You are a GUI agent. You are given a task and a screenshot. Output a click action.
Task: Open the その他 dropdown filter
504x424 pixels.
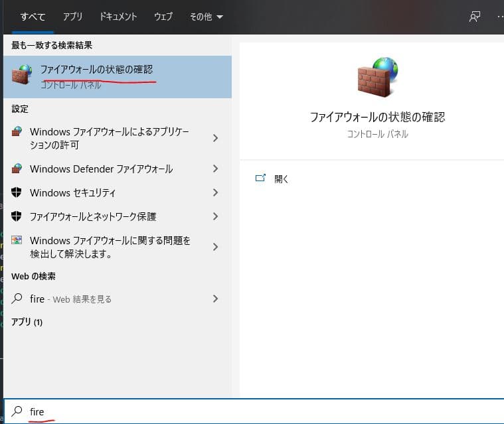pyautogui.click(x=206, y=17)
